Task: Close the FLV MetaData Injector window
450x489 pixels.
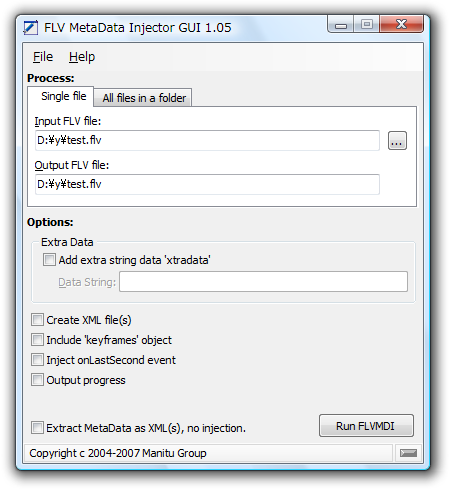Action: pos(402,24)
